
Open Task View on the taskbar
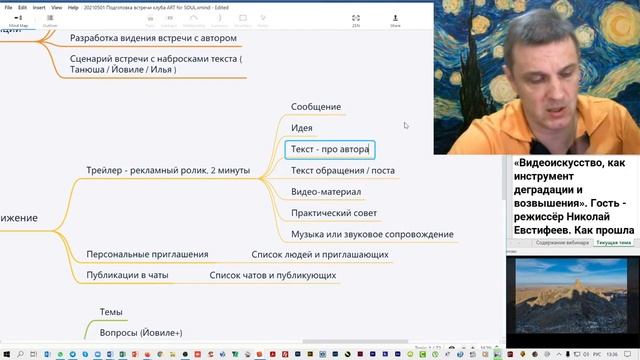click(33, 354)
